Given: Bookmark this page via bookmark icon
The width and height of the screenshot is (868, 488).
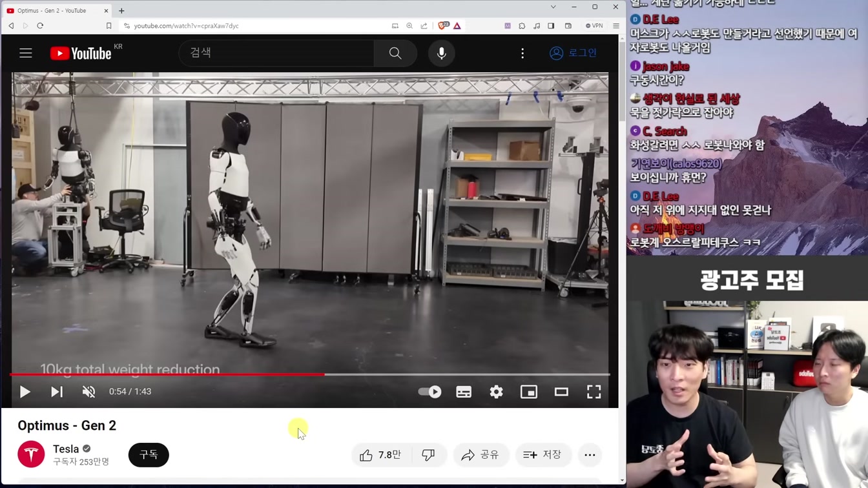Looking at the screenshot, I should click(108, 26).
